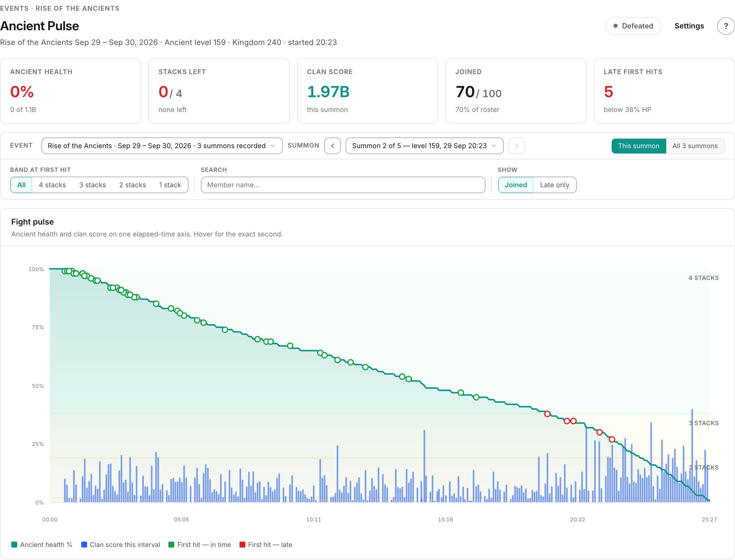Image resolution: width=735 pixels, height=560 pixels.
Task: Click the First hit — late legend swatch
Action: coord(242,544)
